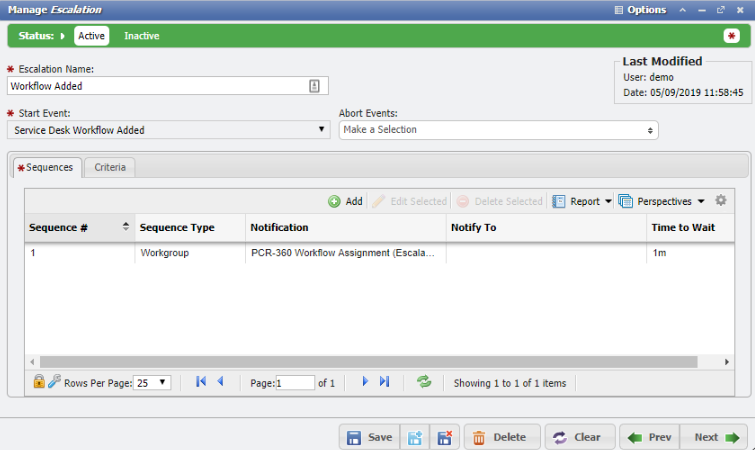Open the Options menu
Image resolution: width=755 pixels, height=450 pixels.
639,9
